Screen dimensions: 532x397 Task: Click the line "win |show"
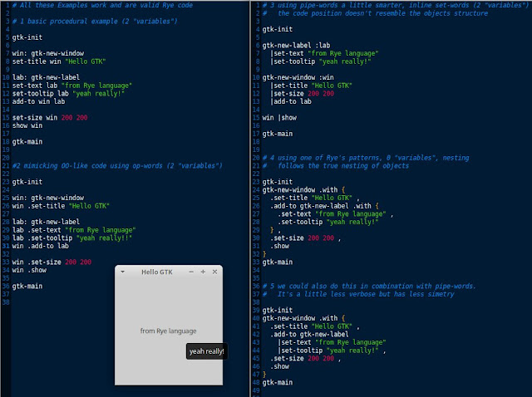279,118
